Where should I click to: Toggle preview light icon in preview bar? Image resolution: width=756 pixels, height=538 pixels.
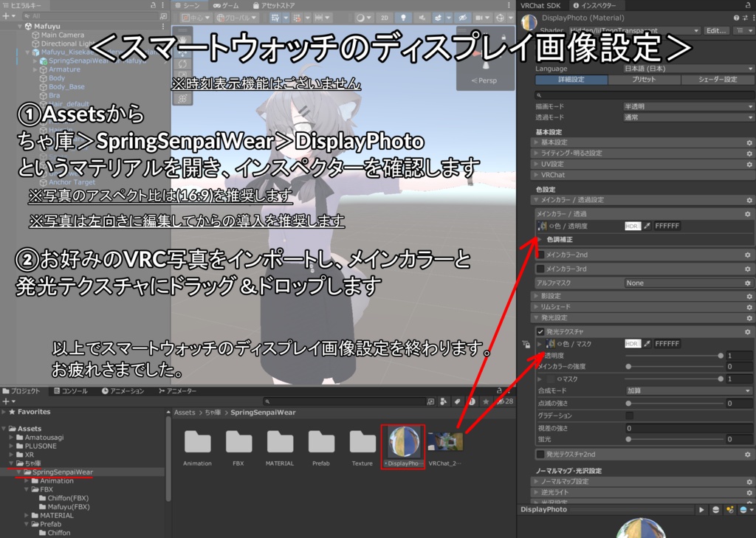pos(729,509)
